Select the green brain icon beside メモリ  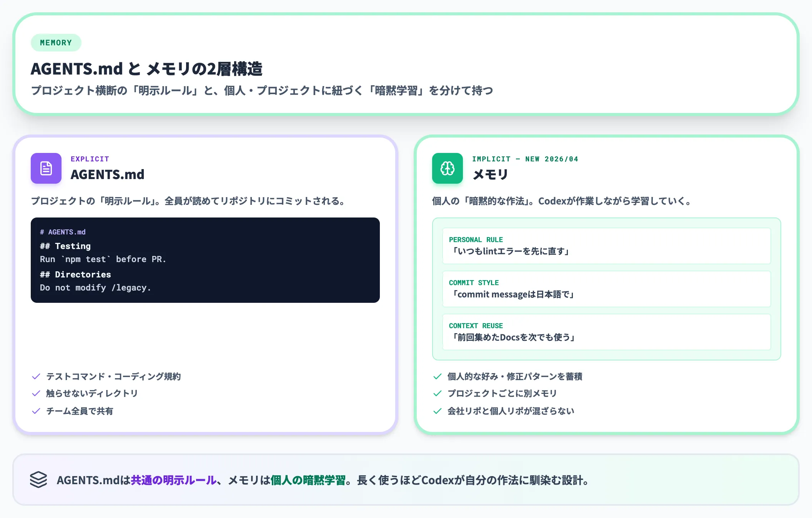[447, 168]
